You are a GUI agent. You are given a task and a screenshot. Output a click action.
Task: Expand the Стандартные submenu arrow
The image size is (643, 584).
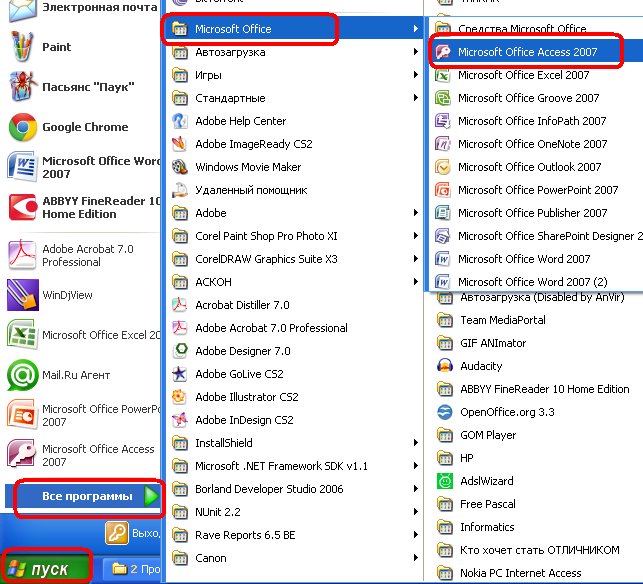pyautogui.click(x=416, y=98)
